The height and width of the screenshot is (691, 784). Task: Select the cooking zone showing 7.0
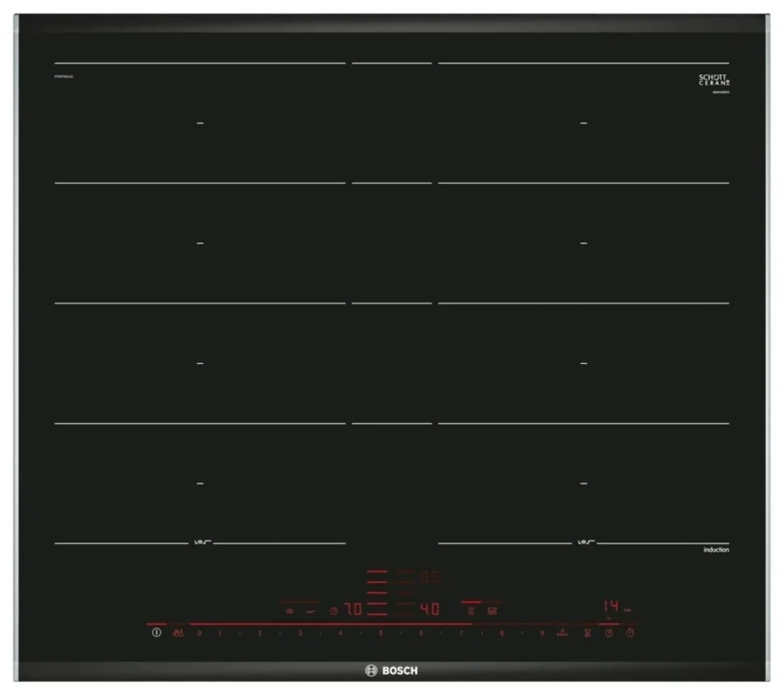click(x=352, y=609)
